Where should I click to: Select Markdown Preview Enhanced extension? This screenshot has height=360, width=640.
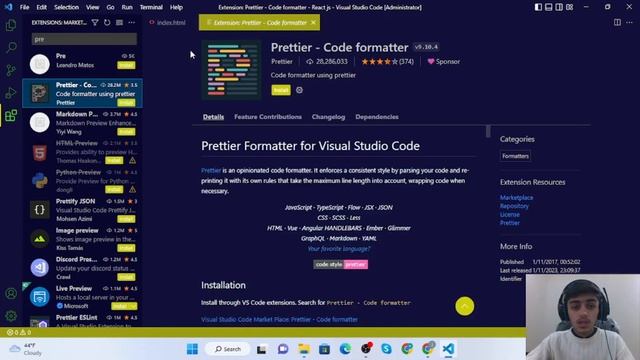click(82, 122)
